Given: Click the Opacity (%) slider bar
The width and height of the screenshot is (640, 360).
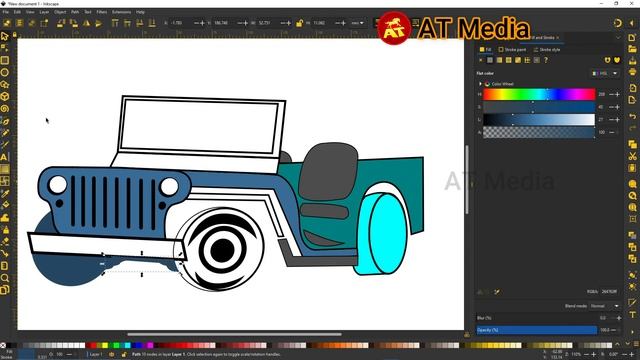Looking at the screenshot, I should [x=537, y=330].
